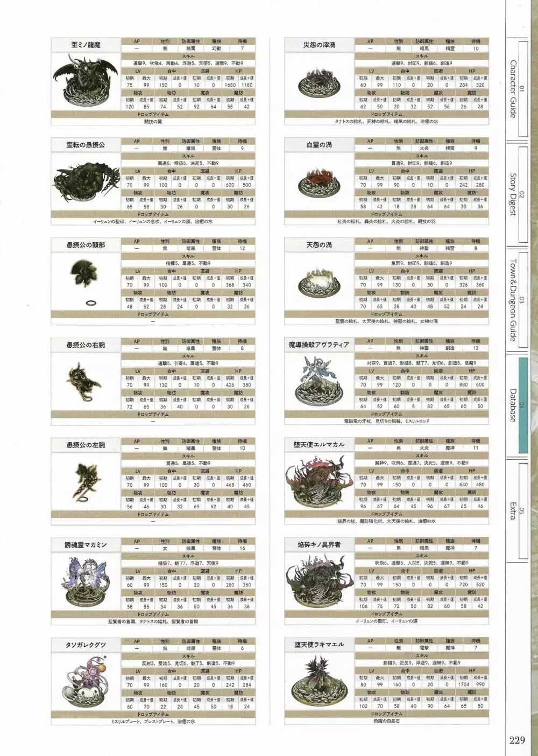Click the 愚摂公の左腕 name header
This screenshot has width=538, height=756.
click(x=86, y=445)
